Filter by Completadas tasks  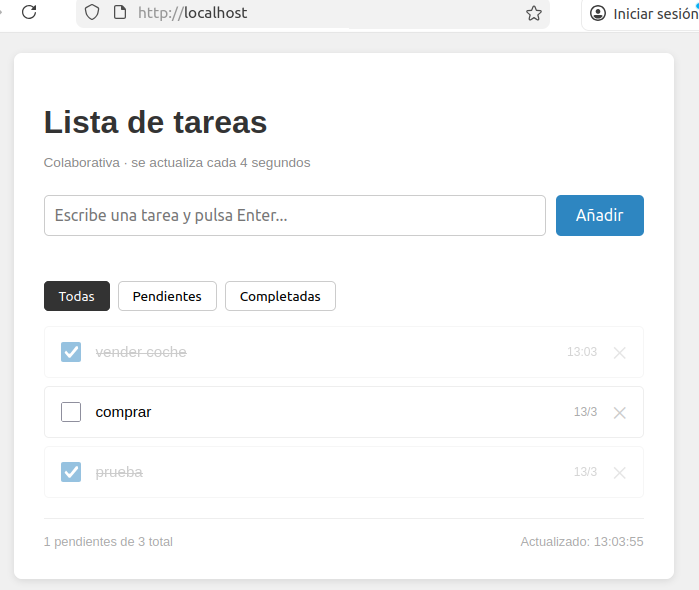280,296
